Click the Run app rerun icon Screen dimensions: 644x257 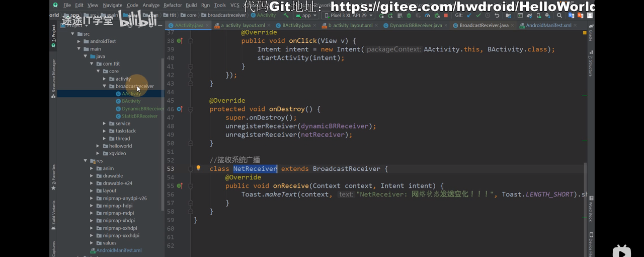(x=381, y=16)
